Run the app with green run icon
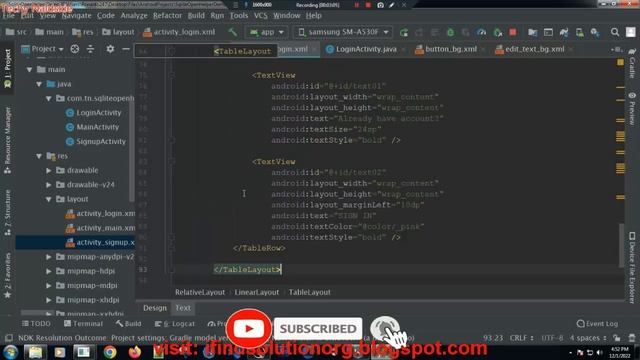 404,32
